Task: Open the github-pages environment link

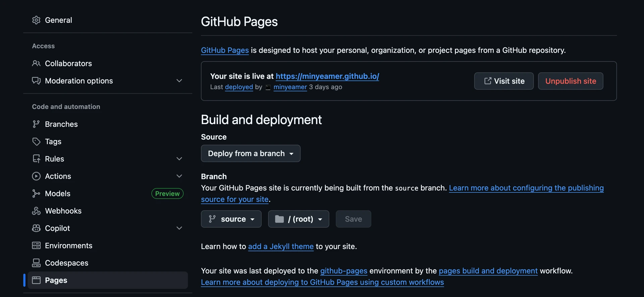Action: click(344, 271)
